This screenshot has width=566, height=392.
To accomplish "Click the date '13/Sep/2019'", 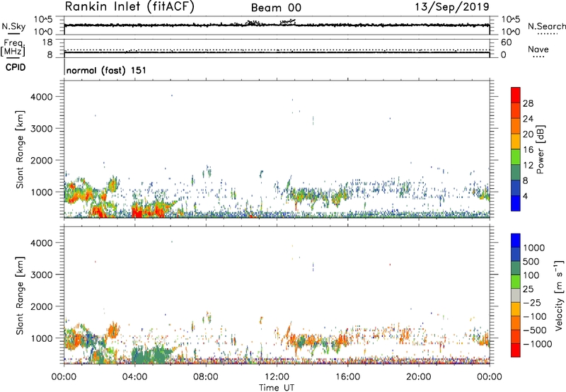I will pyautogui.click(x=452, y=6).
